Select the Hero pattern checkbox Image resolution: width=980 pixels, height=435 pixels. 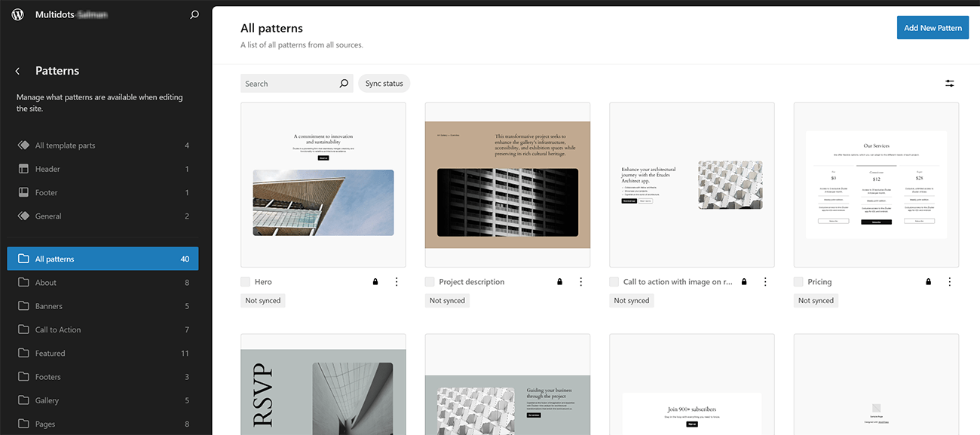[245, 282]
